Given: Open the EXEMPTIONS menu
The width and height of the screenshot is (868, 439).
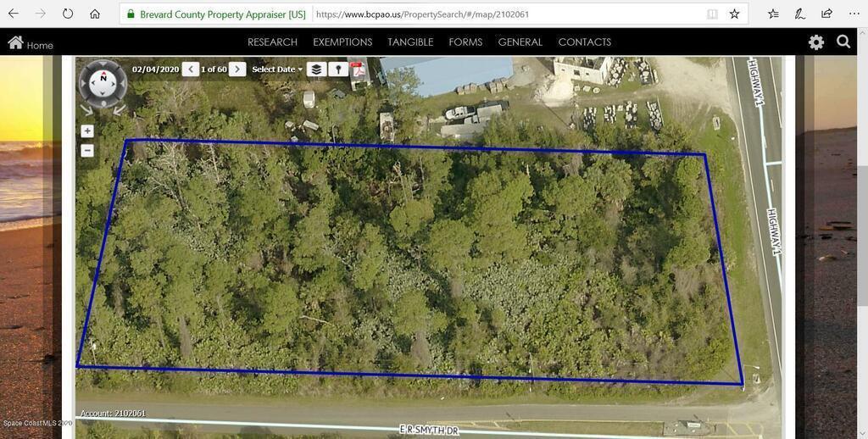Looking at the screenshot, I should point(342,42).
